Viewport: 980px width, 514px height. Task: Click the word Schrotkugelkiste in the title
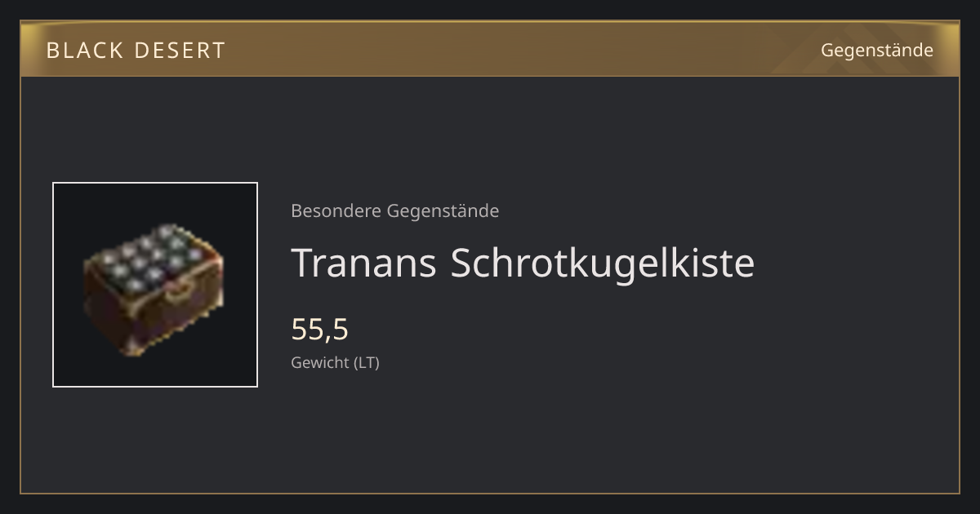603,263
